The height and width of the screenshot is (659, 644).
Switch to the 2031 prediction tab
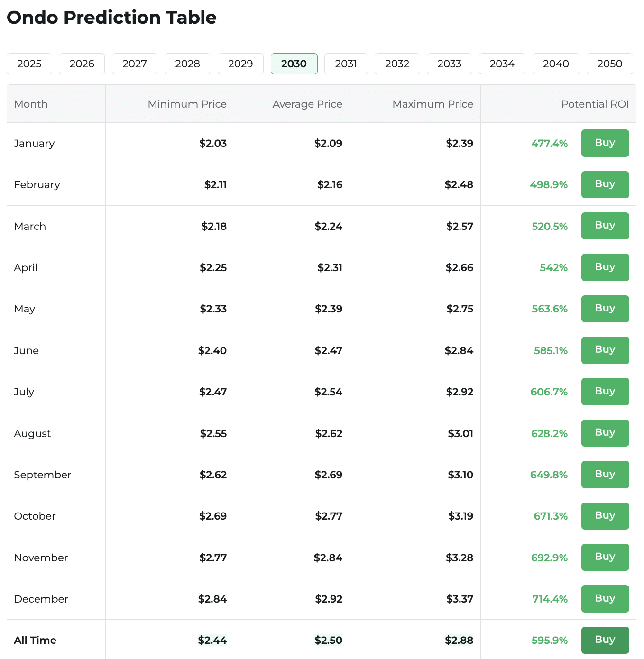pyautogui.click(x=346, y=64)
